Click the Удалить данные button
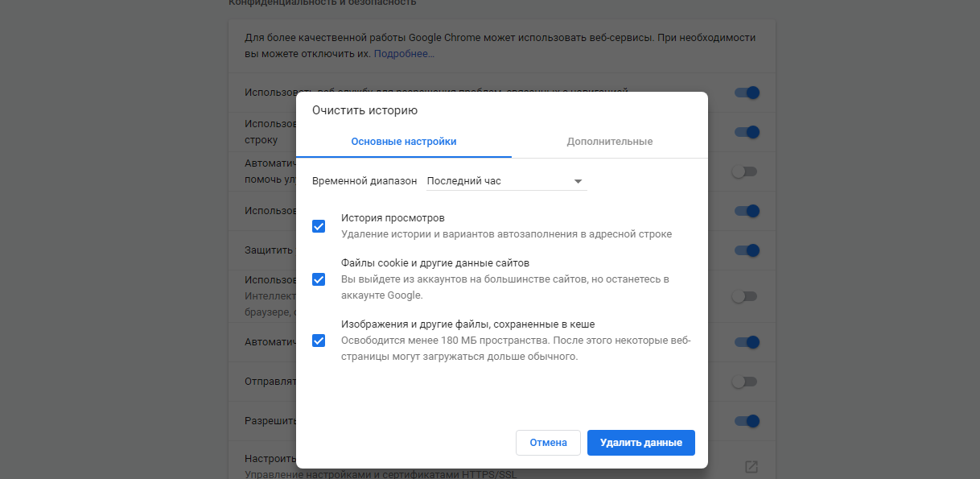Viewport: 980px width, 479px height. pyautogui.click(x=641, y=443)
